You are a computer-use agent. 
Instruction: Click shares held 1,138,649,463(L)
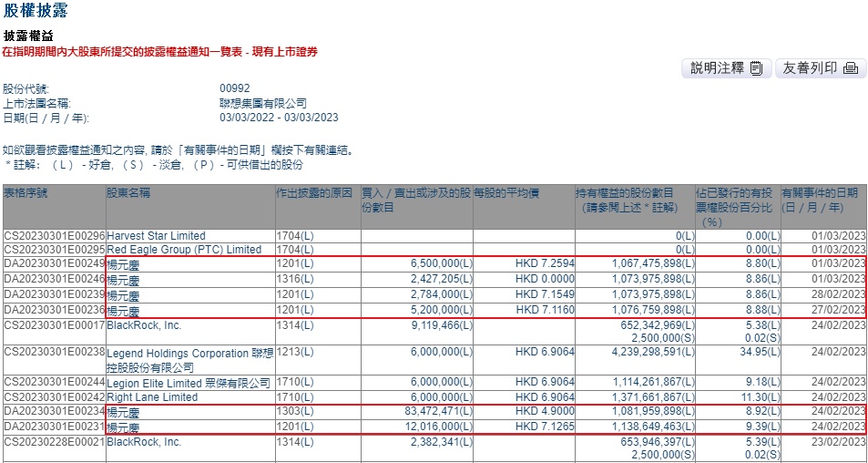click(653, 426)
